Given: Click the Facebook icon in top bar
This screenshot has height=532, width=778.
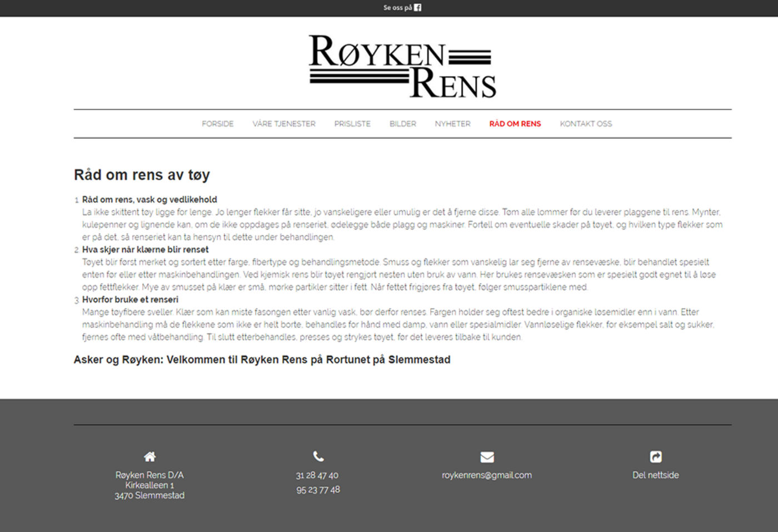Looking at the screenshot, I should [417, 8].
